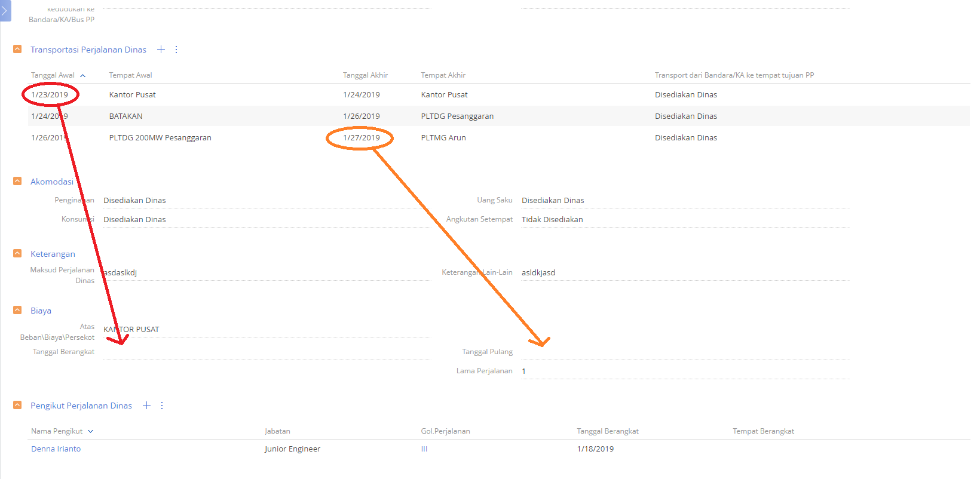Collapse the Keterangan section

pyautogui.click(x=17, y=253)
